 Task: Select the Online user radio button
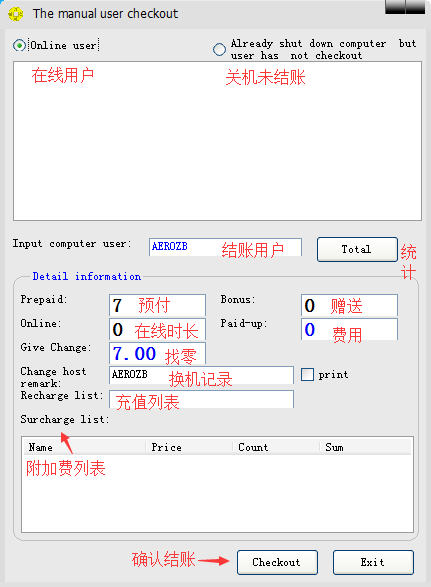(x=19, y=45)
